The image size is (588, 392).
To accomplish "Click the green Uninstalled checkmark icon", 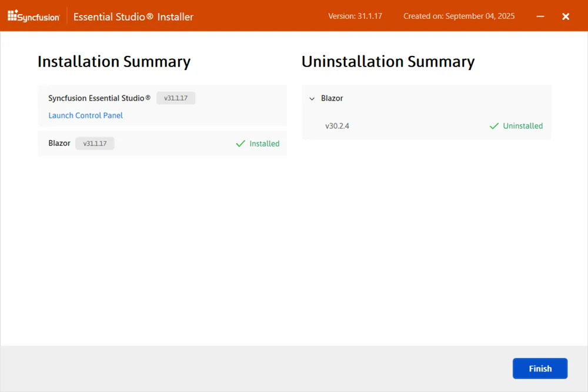I will [x=494, y=125].
